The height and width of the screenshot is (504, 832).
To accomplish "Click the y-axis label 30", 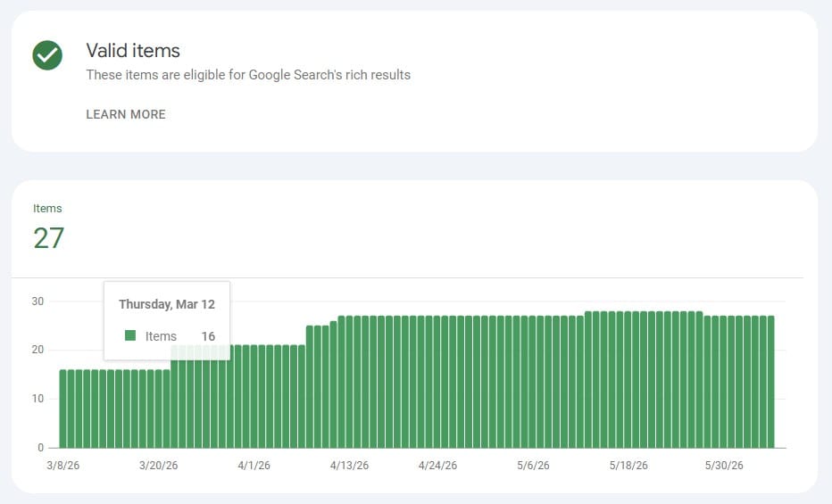I will coord(37,301).
